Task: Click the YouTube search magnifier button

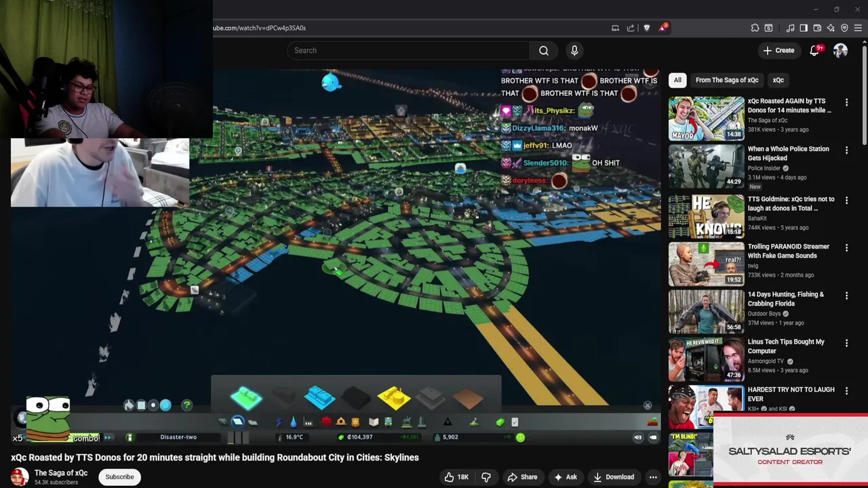Action: (x=544, y=50)
